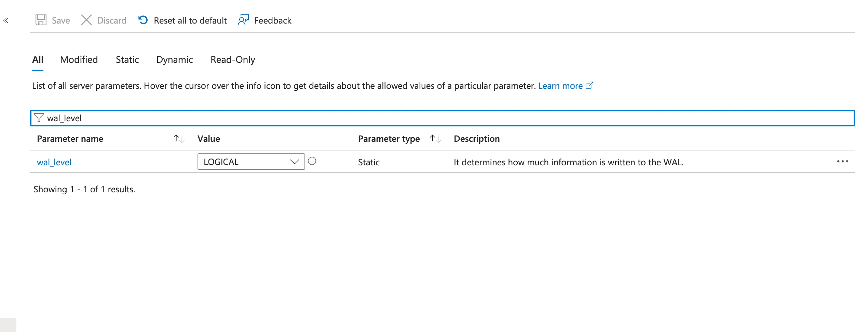Open more actions ellipsis for wal_level row
Screen dimensions: 868x332
pos(842,162)
